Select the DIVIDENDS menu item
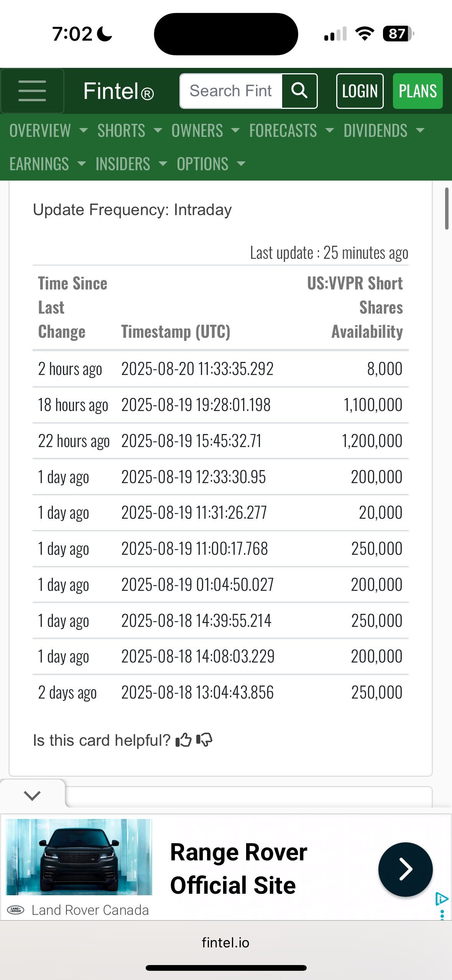 coord(384,130)
